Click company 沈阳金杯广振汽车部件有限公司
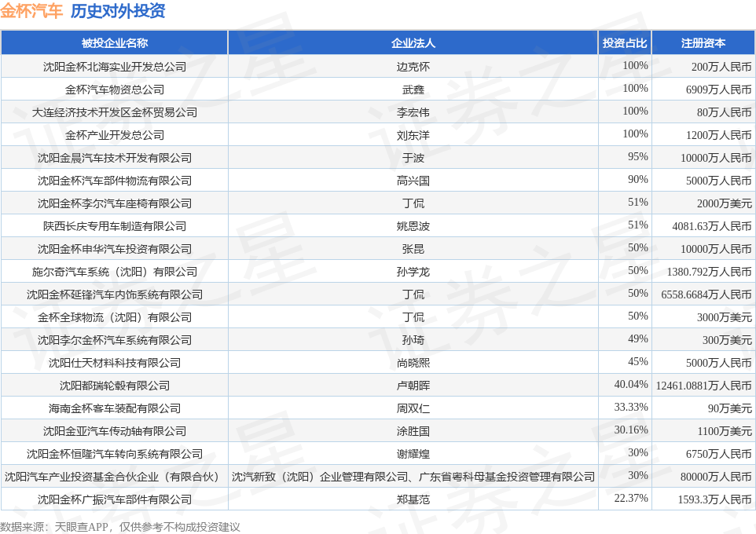This screenshot has width=756, height=534. pyautogui.click(x=115, y=499)
